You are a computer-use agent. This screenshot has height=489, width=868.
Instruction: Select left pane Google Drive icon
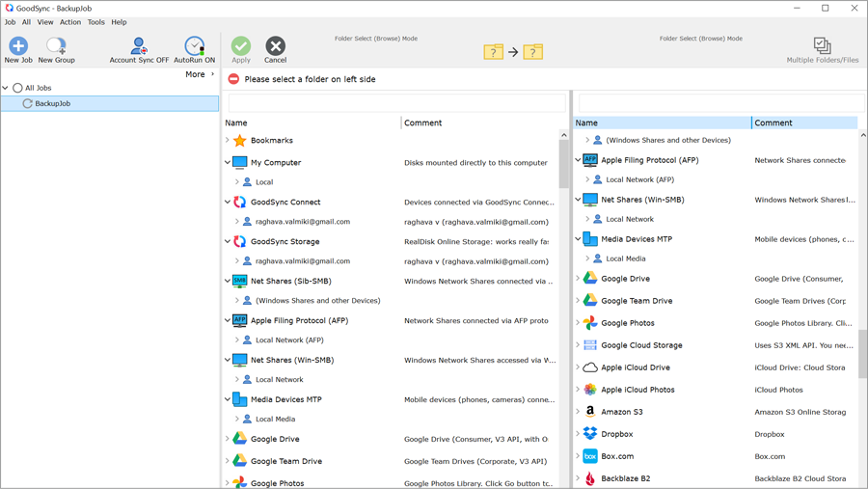click(240, 439)
